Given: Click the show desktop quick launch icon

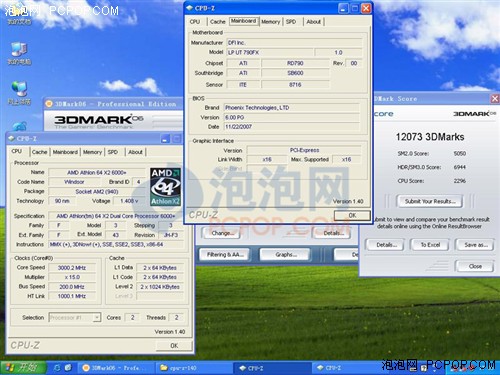Looking at the screenshot, I should [x=68, y=368].
